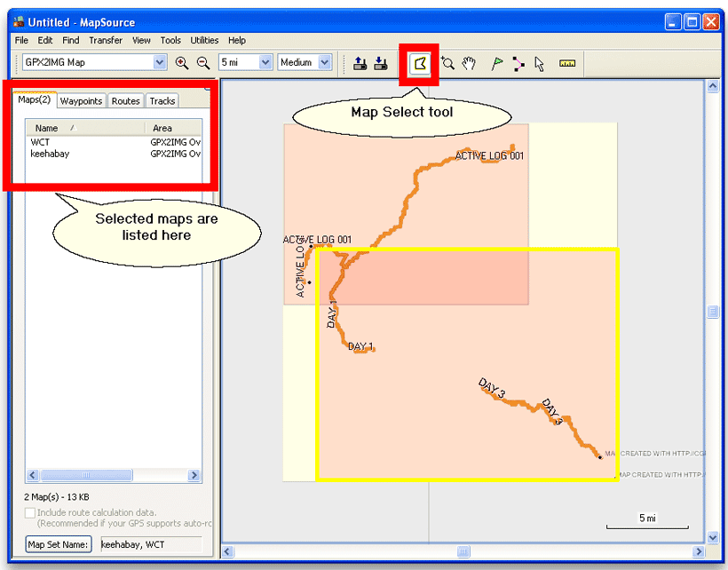Close the MapSource window
This screenshot has width=728, height=570.
click(x=711, y=22)
